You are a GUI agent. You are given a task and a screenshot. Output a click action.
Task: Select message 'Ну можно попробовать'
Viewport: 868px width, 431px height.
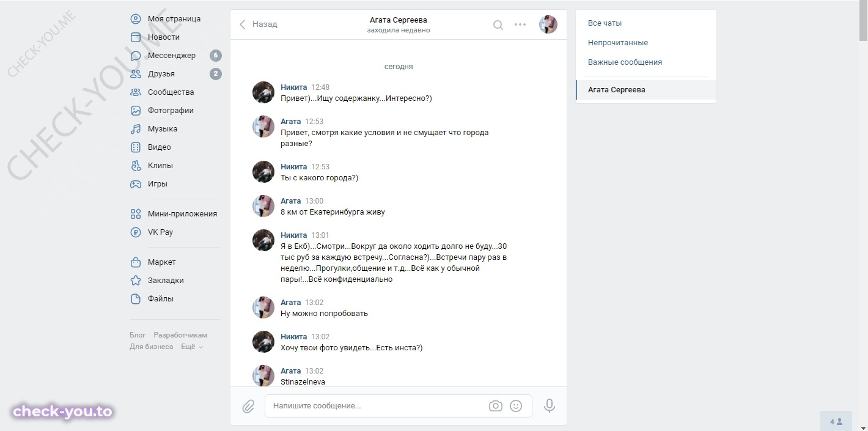(x=324, y=314)
